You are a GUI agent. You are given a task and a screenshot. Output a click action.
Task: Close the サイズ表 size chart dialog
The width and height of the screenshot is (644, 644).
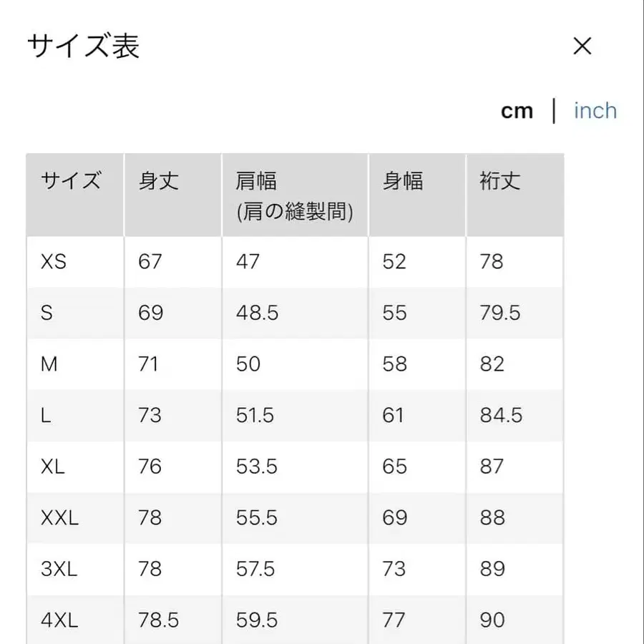click(x=583, y=46)
